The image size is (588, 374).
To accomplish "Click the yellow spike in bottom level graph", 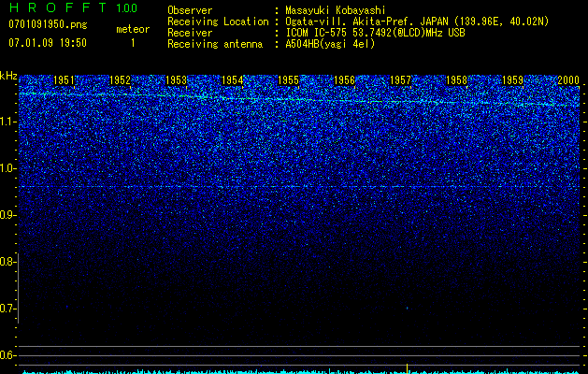I will point(407,368).
